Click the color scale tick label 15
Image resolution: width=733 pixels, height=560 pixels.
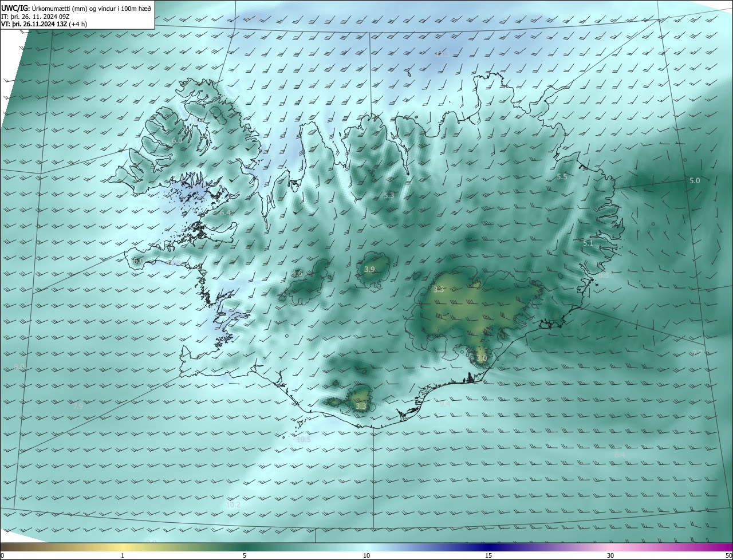(488, 555)
